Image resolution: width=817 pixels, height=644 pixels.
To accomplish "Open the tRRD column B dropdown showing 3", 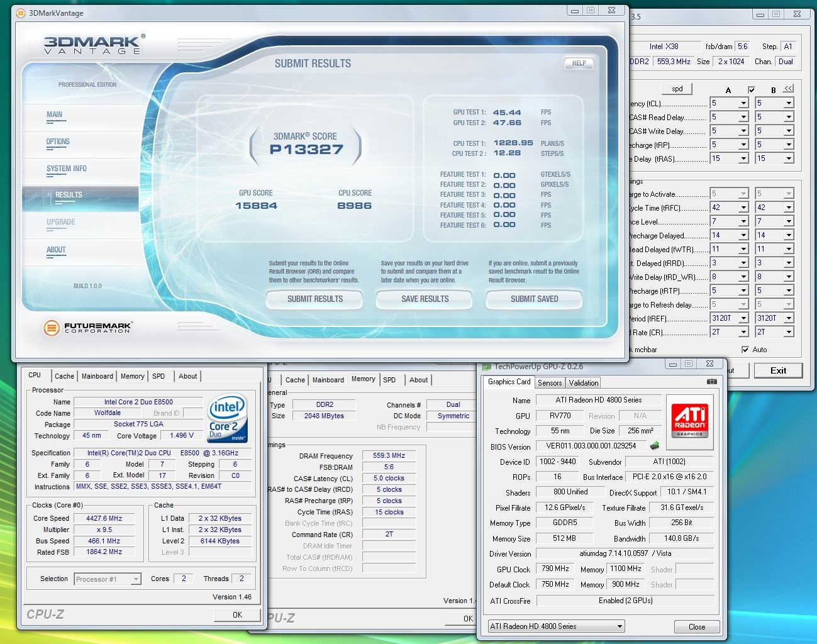I will click(789, 263).
